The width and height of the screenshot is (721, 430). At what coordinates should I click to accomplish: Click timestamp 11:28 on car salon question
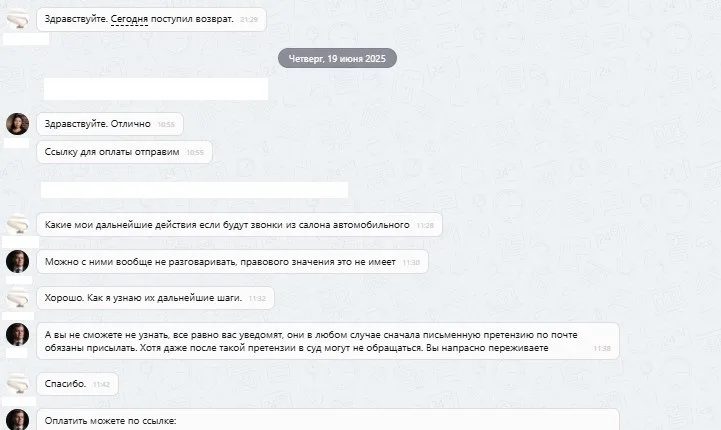coord(425,225)
